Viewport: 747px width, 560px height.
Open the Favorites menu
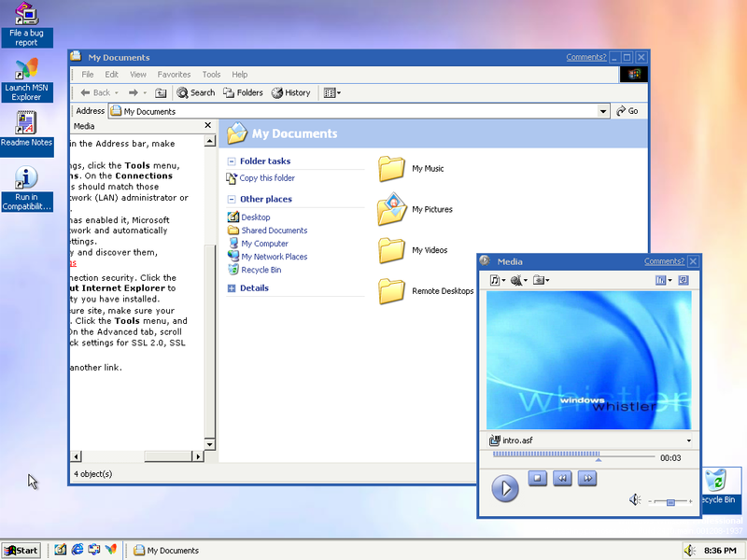(x=174, y=74)
